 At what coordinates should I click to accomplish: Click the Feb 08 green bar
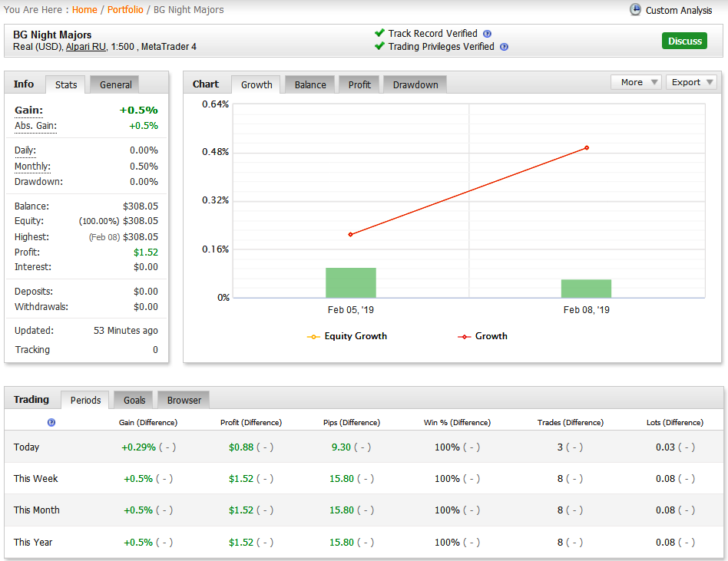[x=586, y=289]
